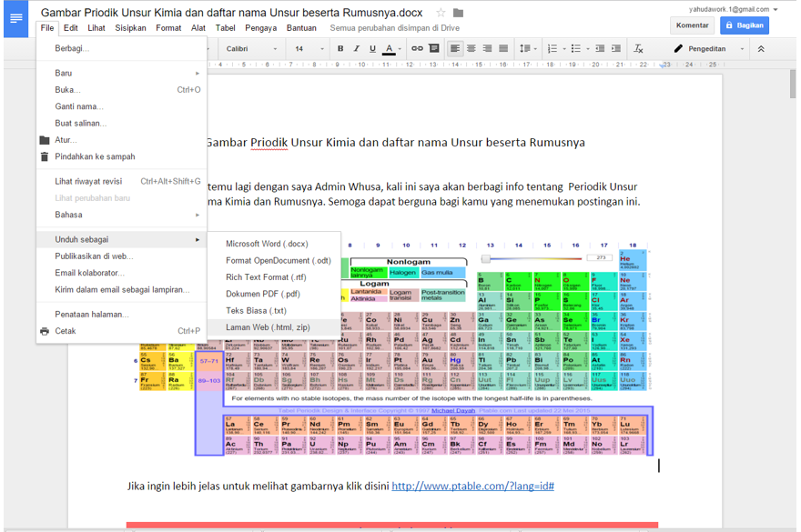Move document via Pindahkan ke sampah
Image resolution: width=801 pixels, height=532 pixels.
coord(122,156)
